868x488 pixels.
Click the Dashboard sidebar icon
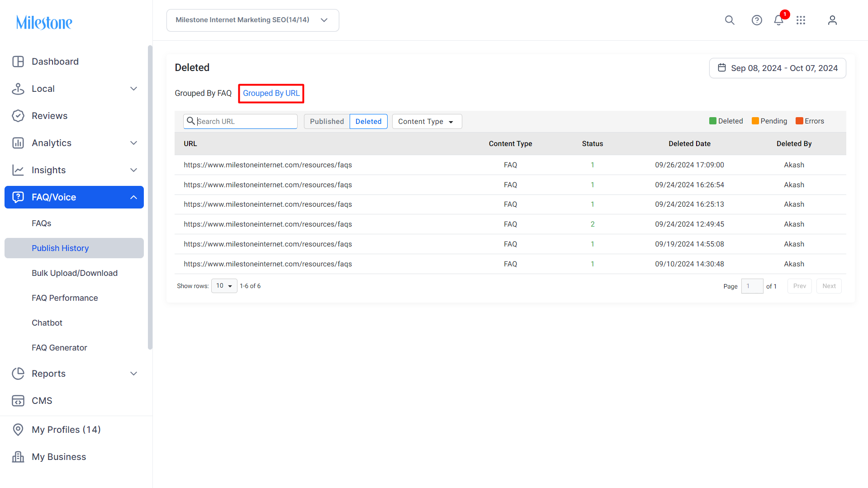(x=18, y=62)
